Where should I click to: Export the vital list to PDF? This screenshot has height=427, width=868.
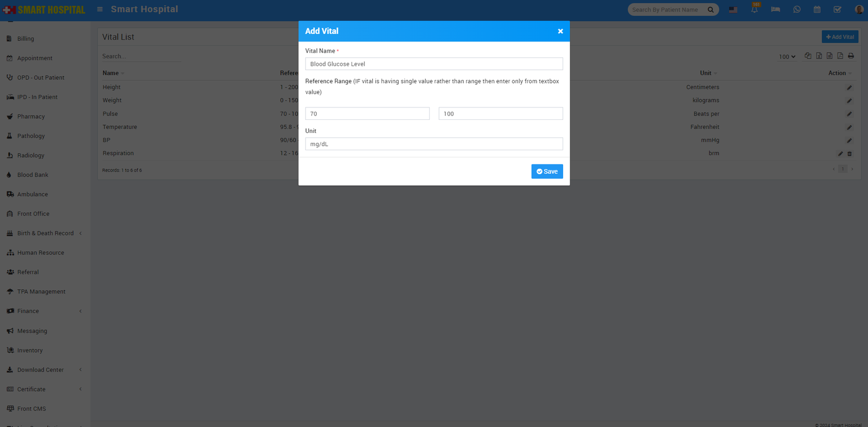coord(840,56)
